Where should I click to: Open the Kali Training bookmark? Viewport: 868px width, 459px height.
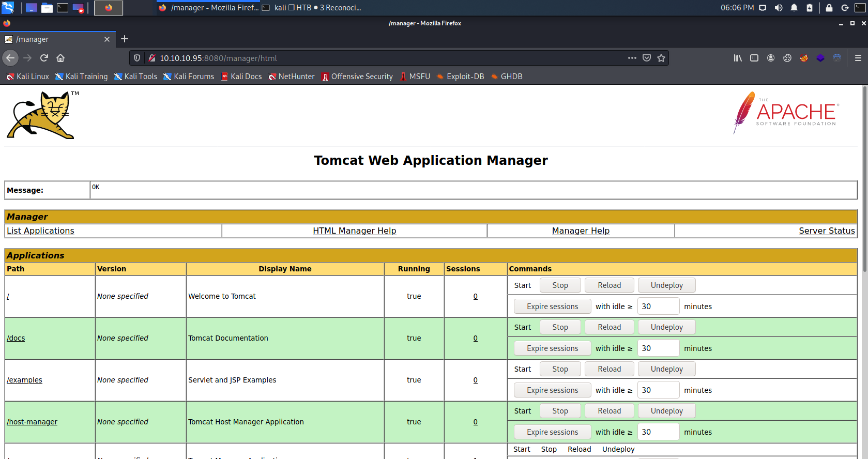click(x=82, y=76)
